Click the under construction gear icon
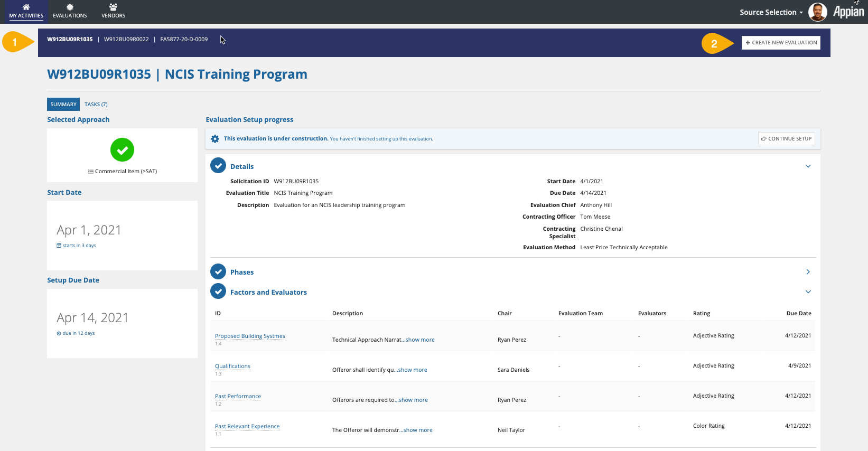 (215, 139)
